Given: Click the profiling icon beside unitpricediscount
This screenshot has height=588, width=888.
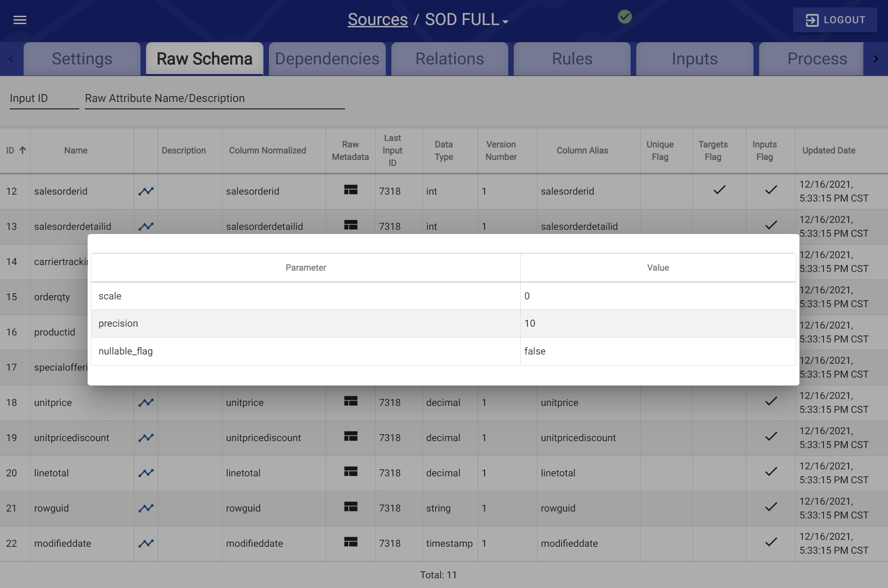Looking at the screenshot, I should [146, 437].
